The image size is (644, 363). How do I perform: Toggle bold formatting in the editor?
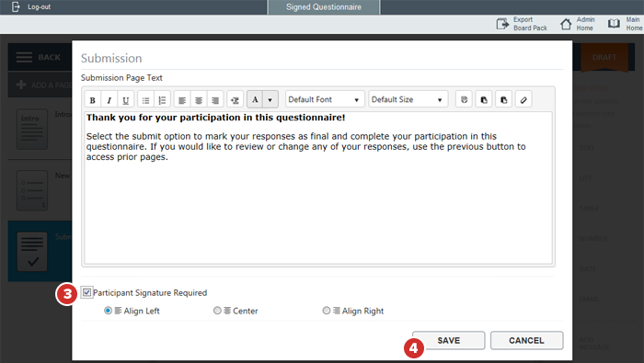[x=93, y=99]
